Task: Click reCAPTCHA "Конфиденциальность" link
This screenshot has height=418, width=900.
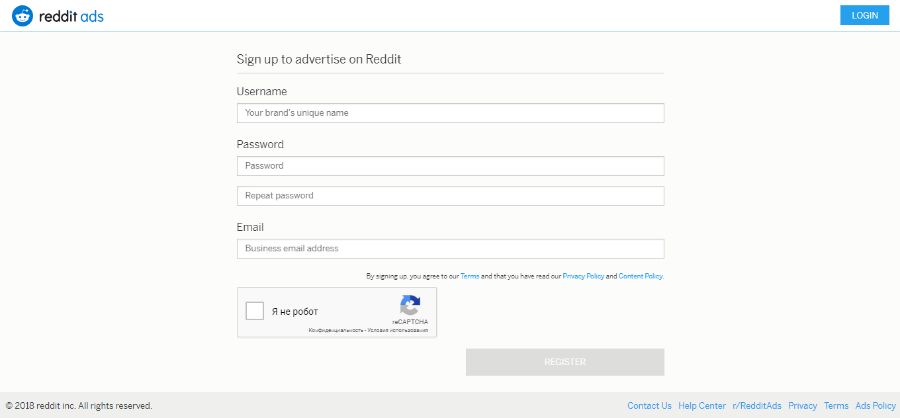Action: (x=336, y=330)
